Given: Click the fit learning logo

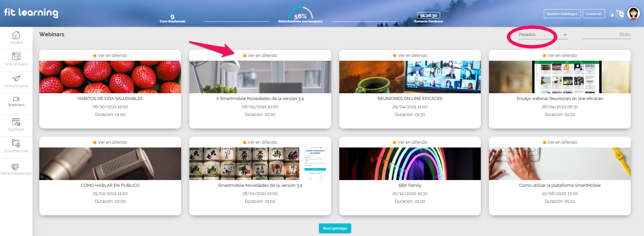Looking at the screenshot, I should coord(31,13).
